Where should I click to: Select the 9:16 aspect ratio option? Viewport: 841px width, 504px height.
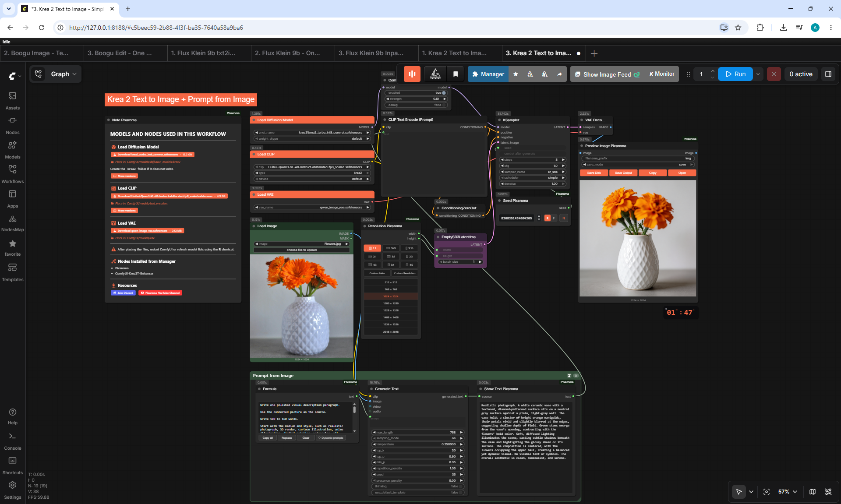point(409,248)
